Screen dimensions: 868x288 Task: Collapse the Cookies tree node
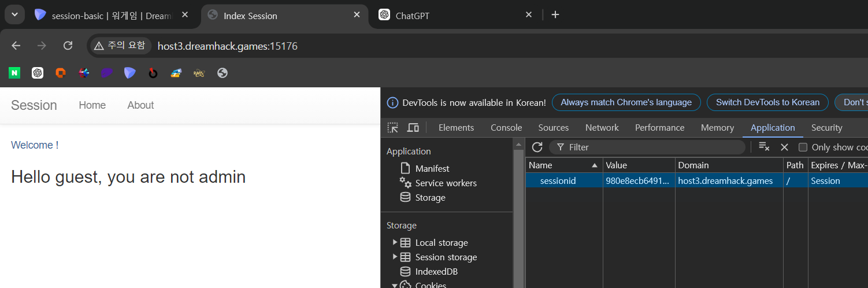395,285
